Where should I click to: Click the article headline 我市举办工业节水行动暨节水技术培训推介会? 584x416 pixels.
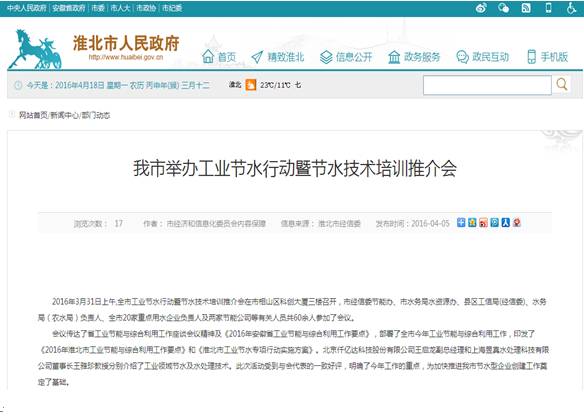click(x=295, y=168)
